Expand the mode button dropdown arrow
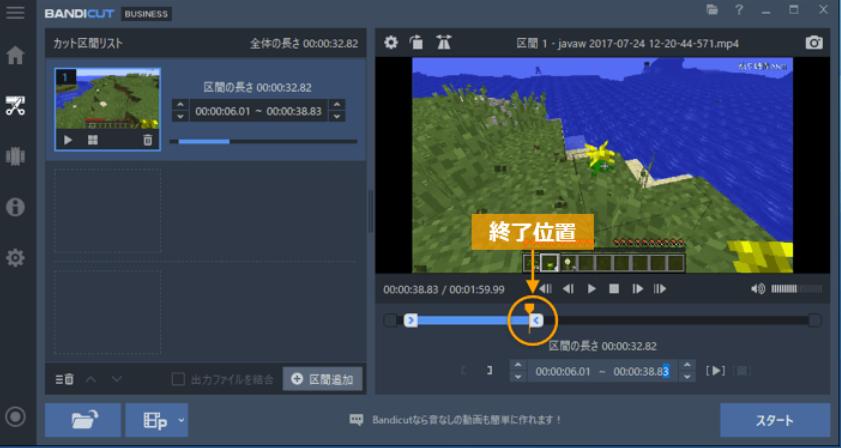The height and width of the screenshot is (448, 841). [181, 420]
